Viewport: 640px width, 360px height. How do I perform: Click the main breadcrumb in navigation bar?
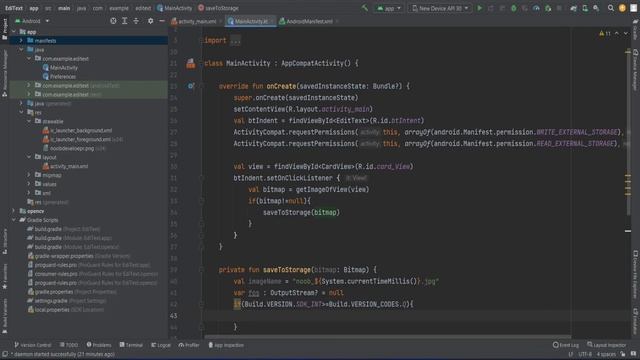coord(64,8)
